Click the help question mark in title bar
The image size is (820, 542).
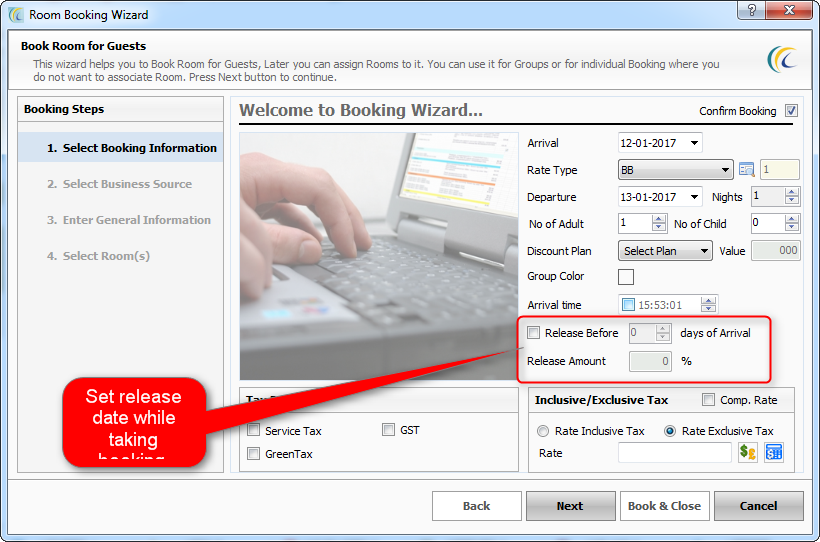pyautogui.click(x=751, y=10)
